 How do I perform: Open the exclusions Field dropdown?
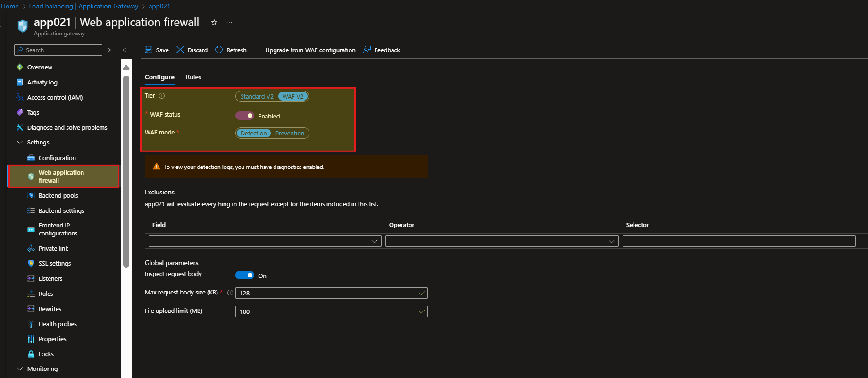(265, 241)
